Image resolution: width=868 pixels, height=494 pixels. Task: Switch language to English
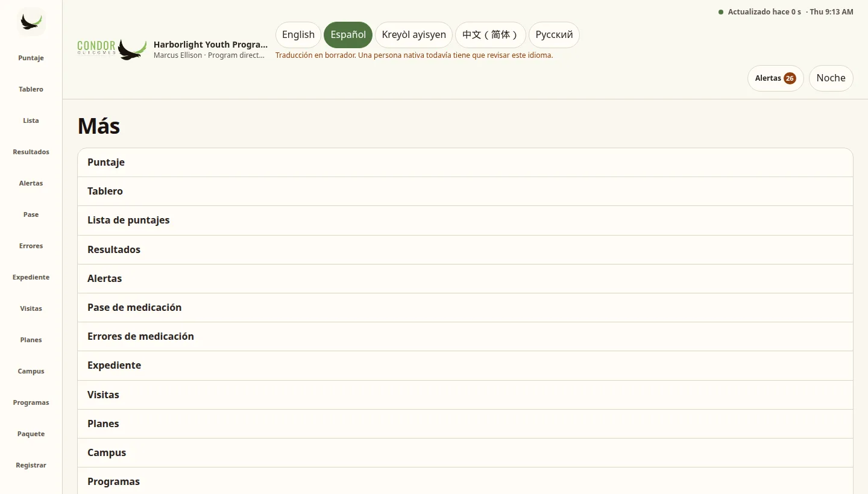coord(298,35)
